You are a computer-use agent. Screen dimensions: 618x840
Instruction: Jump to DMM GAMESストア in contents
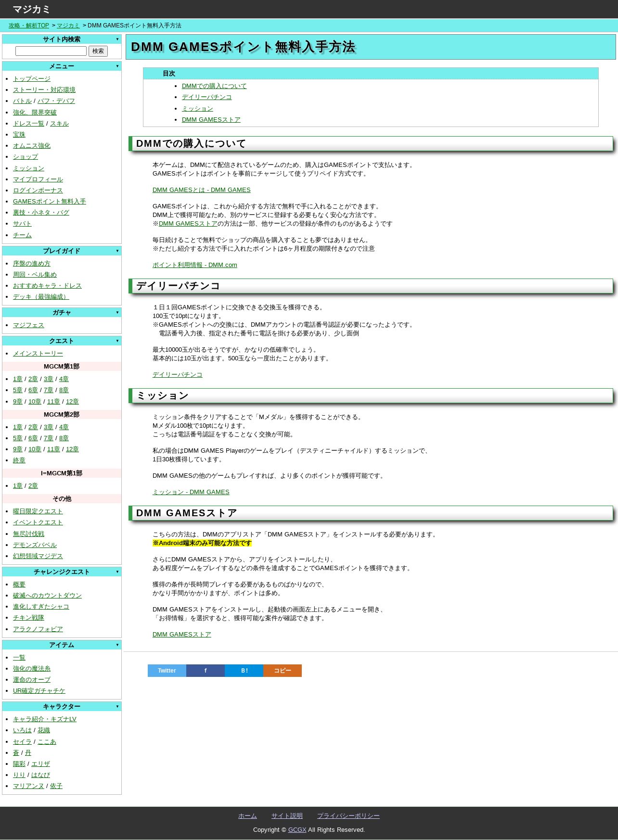[211, 120]
